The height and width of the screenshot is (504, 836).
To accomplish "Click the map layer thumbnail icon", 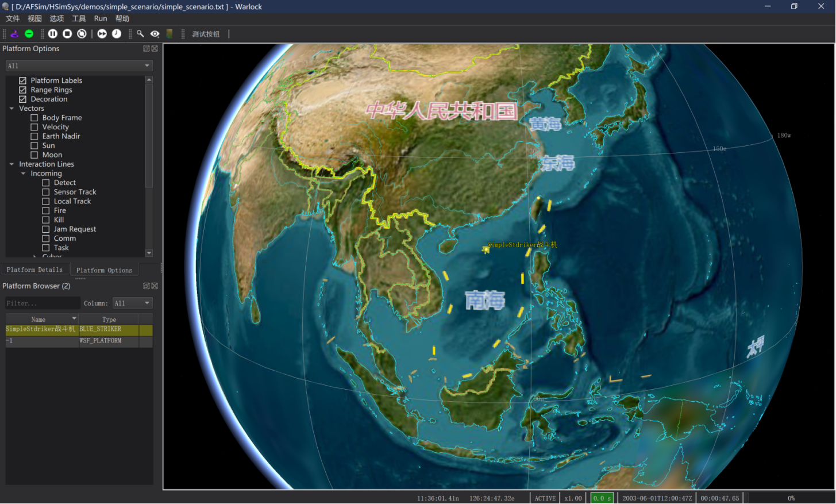I will (x=169, y=34).
